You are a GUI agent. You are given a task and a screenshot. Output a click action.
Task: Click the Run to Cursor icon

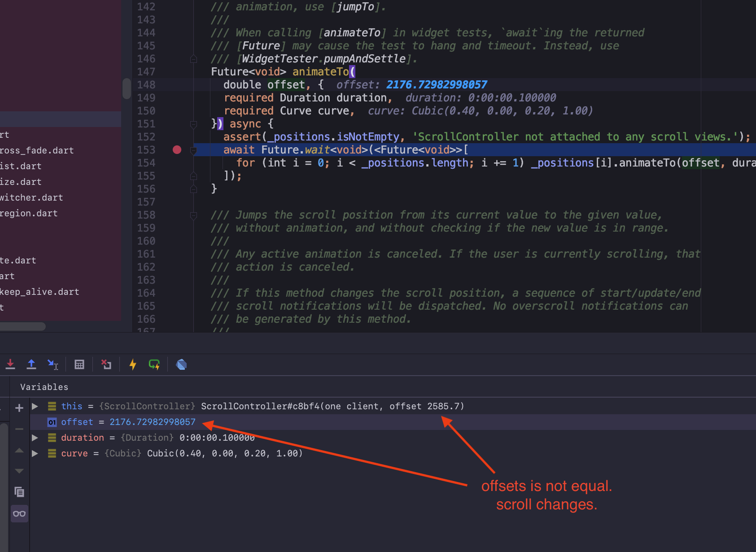pos(53,364)
